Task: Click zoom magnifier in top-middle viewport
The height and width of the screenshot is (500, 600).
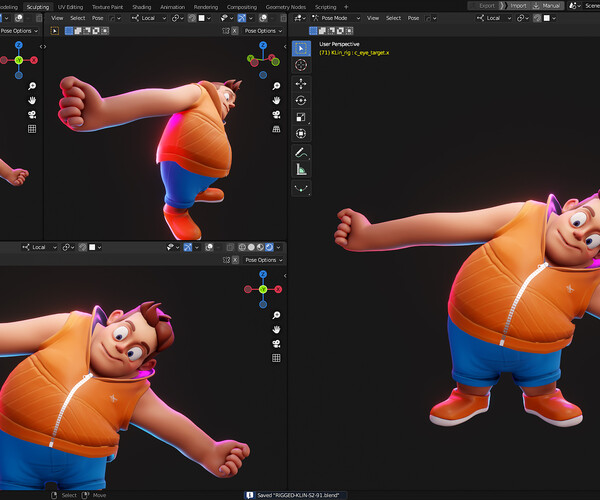Action: [x=276, y=86]
